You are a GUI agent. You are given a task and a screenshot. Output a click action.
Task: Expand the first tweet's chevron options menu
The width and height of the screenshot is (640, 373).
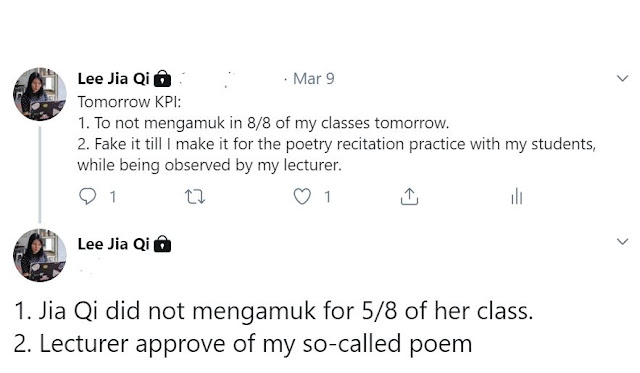point(622,78)
